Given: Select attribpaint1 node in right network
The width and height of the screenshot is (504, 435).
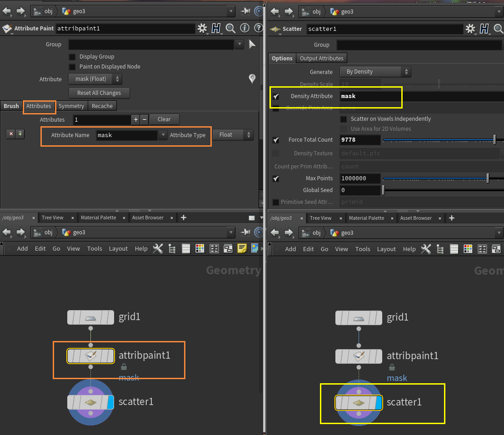Looking at the screenshot, I should point(359,356).
